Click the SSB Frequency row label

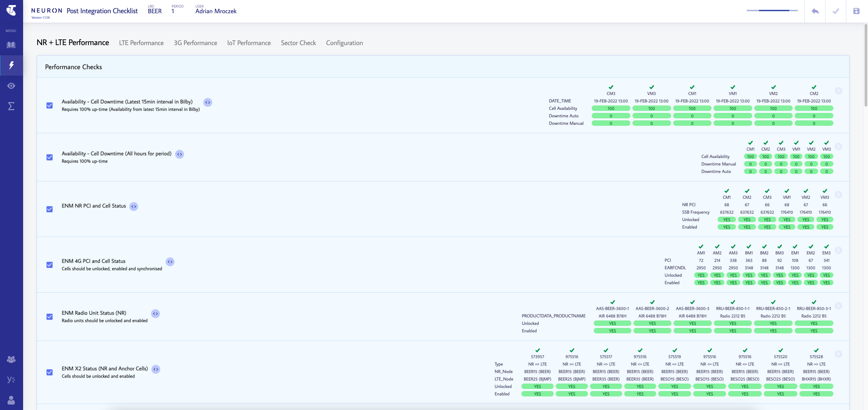[x=696, y=212]
